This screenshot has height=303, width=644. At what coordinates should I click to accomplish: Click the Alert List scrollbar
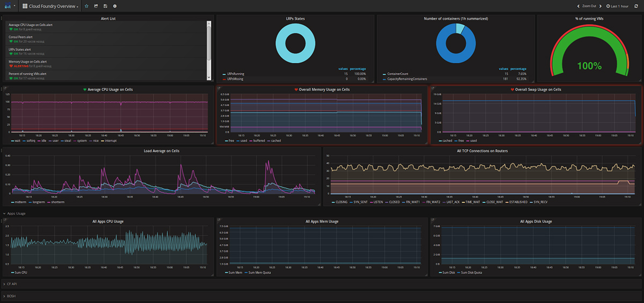pos(209,44)
